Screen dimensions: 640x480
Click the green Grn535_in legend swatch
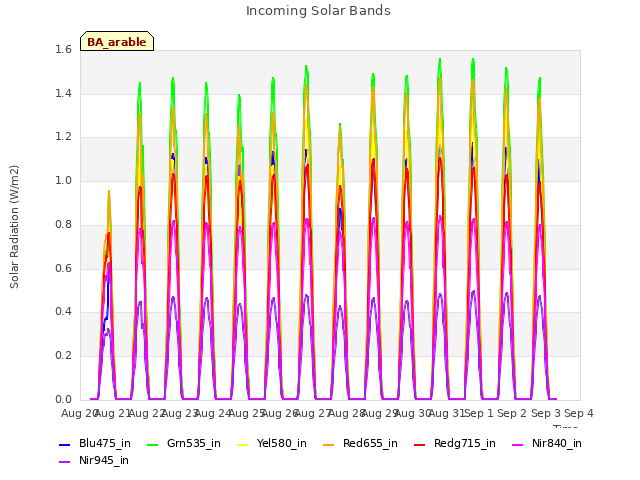tap(153, 444)
